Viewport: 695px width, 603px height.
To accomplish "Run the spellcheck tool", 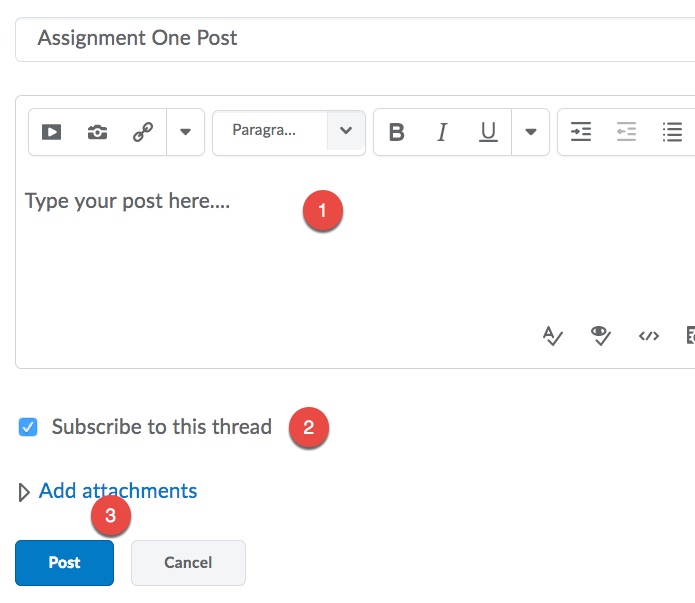I will click(553, 336).
